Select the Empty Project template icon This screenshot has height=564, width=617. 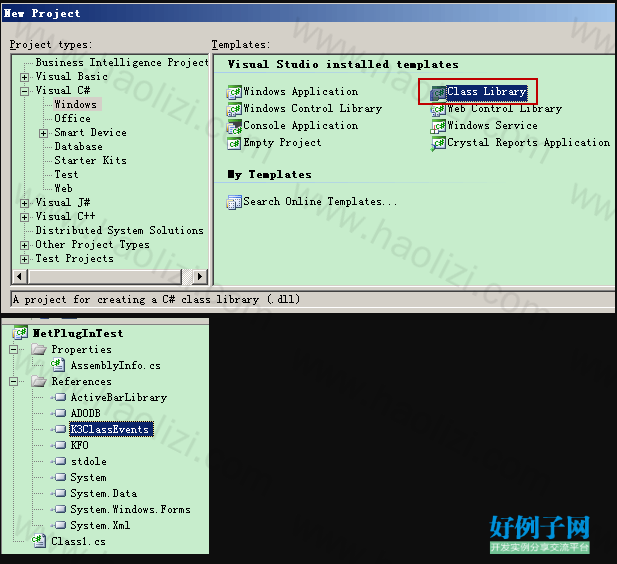(234, 143)
